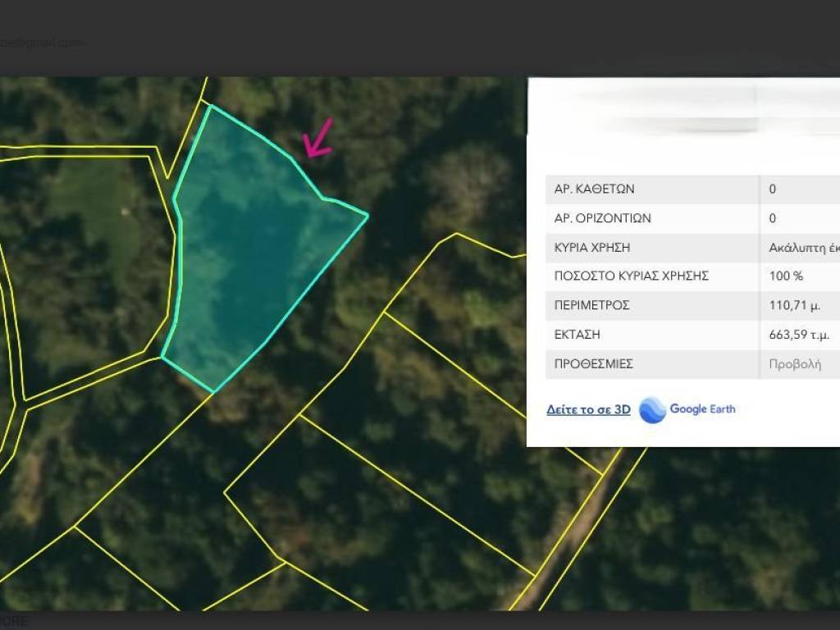The height and width of the screenshot is (630, 840).
Task: Click the gmail address text in header
Action: point(41,43)
